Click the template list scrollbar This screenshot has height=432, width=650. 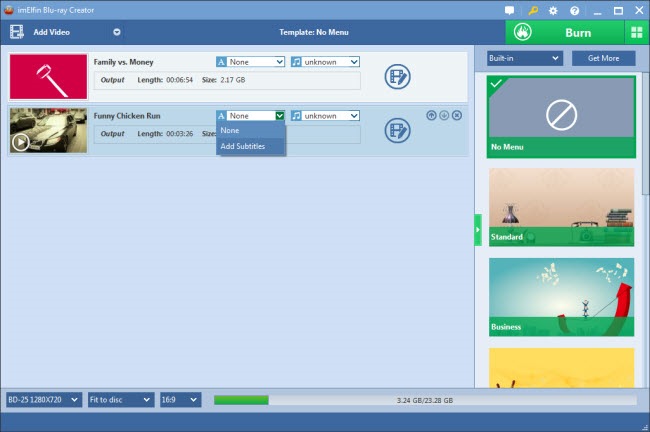click(645, 133)
